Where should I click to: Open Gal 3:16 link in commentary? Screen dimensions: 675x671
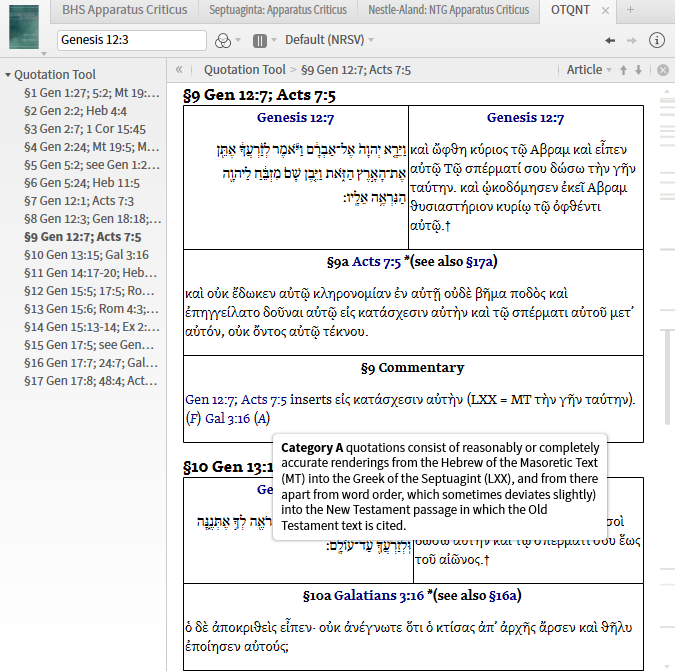coord(227,419)
